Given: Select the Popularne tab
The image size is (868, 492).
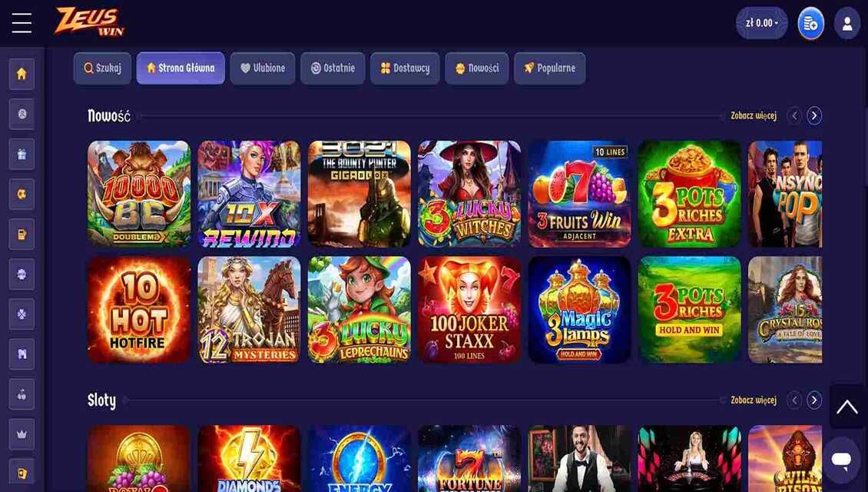Looking at the screenshot, I should (550, 68).
